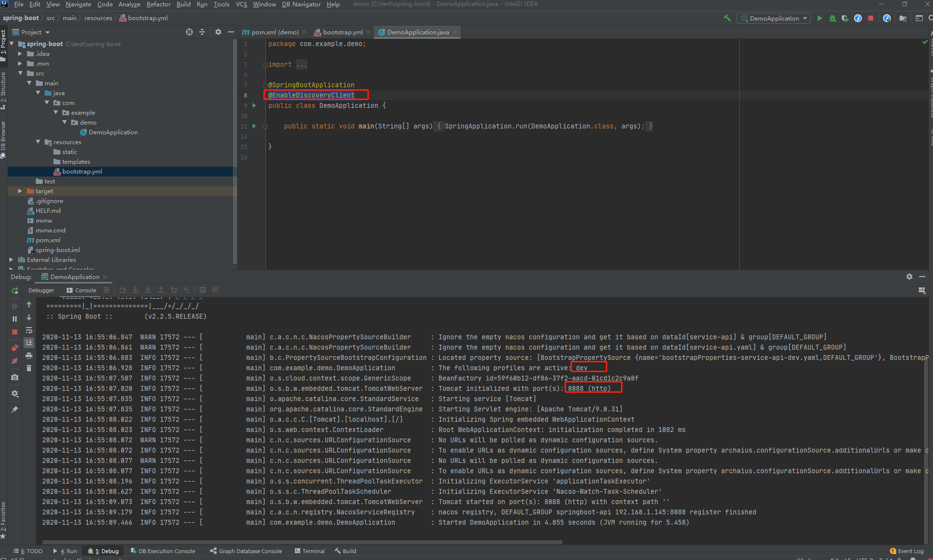
Task: Expand the .idea folder
Action: point(20,53)
